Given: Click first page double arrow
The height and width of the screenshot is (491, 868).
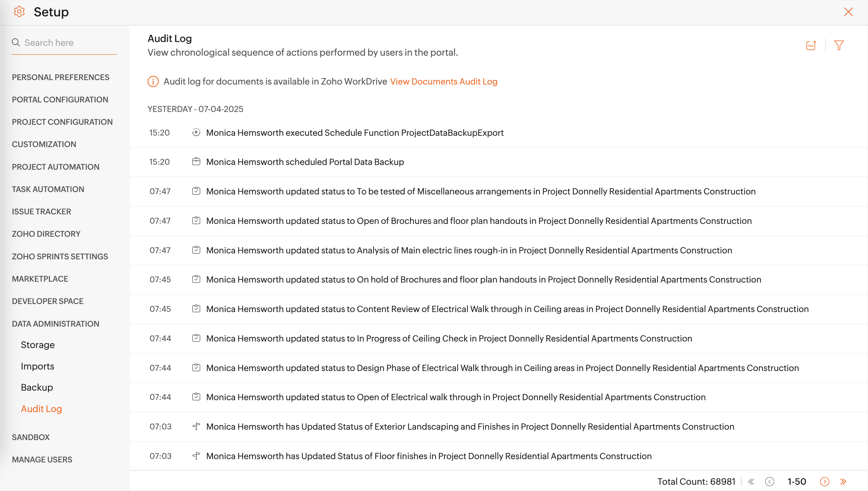Looking at the screenshot, I should (751, 481).
